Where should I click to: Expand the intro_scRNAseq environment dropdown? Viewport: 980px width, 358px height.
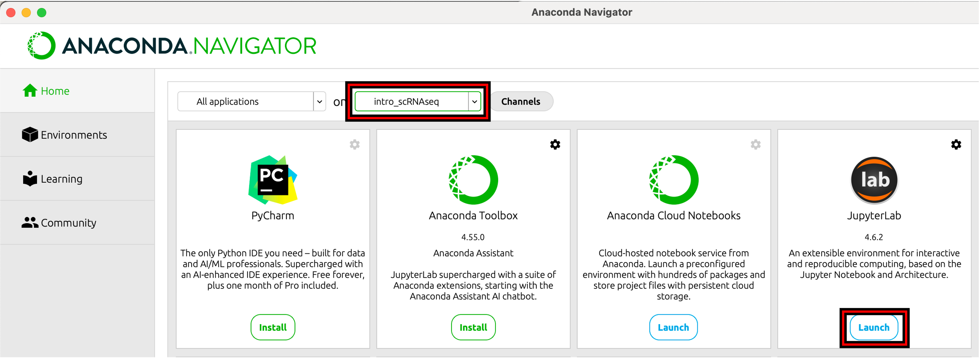point(417,102)
